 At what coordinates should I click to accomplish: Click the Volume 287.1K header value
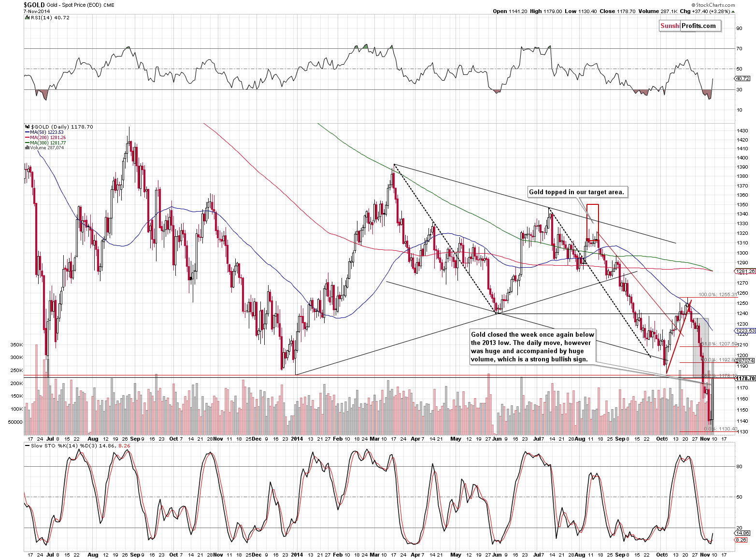pyautogui.click(x=658, y=11)
